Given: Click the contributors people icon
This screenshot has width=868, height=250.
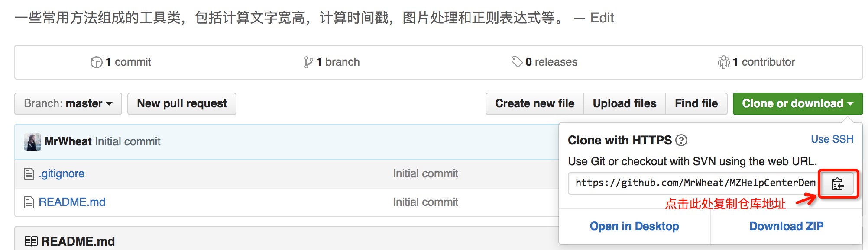Looking at the screenshot, I should coord(723,62).
